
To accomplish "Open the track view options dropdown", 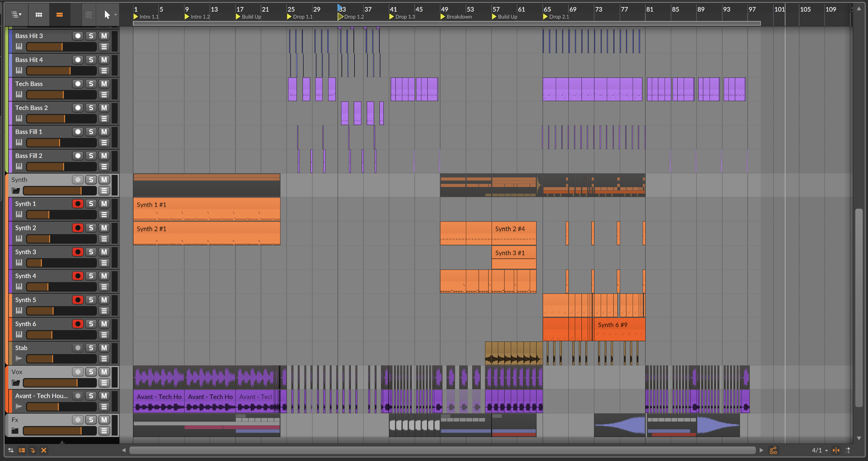I will click(17, 15).
